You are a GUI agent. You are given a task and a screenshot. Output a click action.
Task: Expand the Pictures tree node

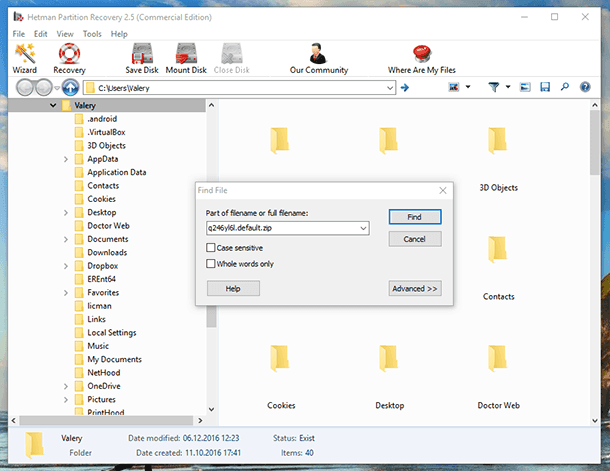66,400
